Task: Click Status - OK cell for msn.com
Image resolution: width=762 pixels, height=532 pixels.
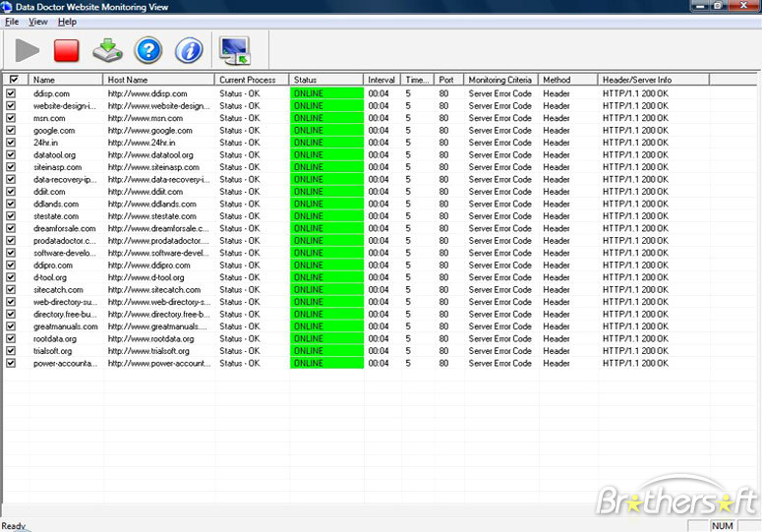Action: tap(240, 118)
